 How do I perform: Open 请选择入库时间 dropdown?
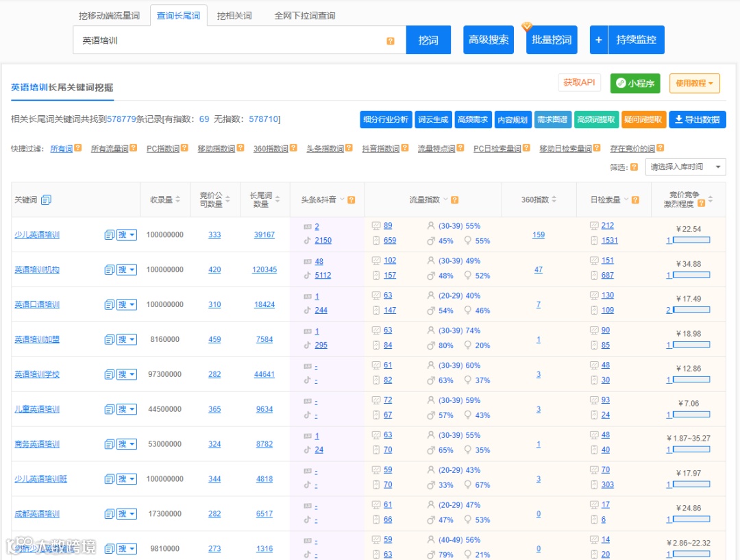click(685, 167)
